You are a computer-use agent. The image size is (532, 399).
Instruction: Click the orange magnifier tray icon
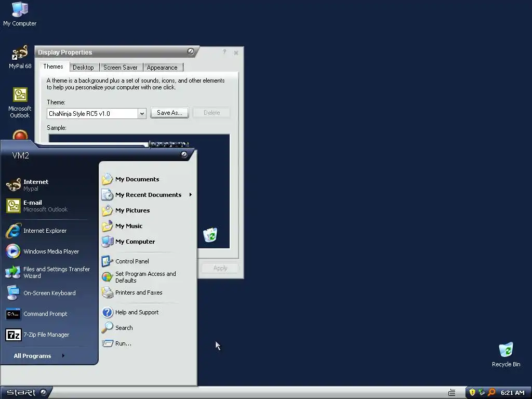coord(491,393)
